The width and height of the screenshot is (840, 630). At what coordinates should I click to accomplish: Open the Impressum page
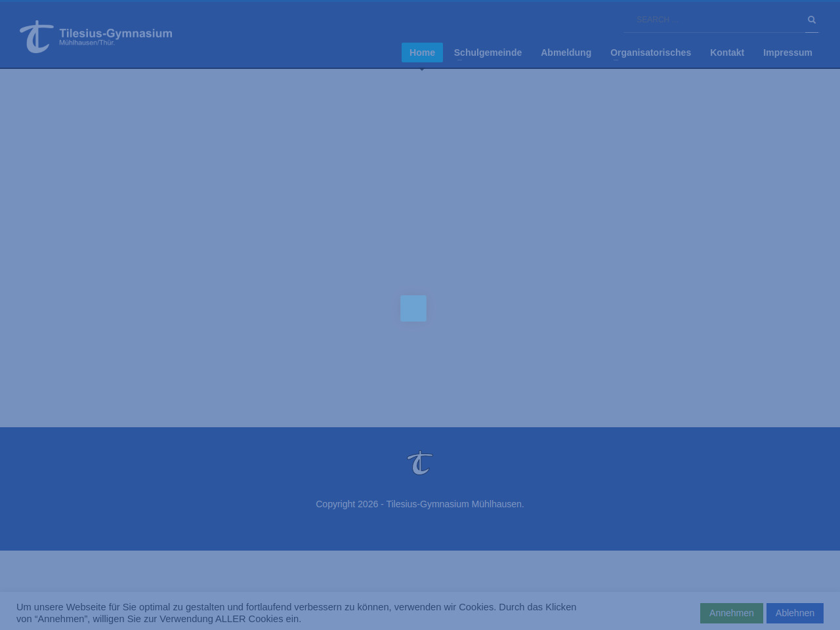click(787, 52)
